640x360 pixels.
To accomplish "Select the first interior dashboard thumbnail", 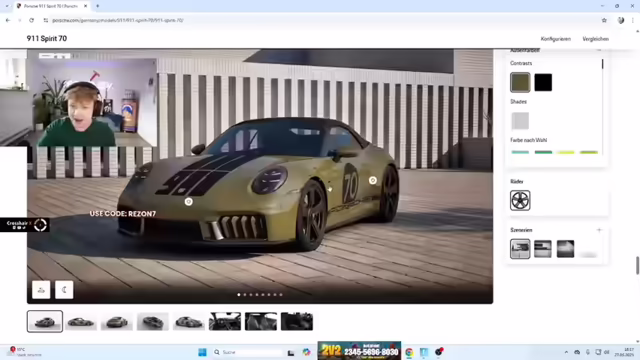I will click(225, 322).
